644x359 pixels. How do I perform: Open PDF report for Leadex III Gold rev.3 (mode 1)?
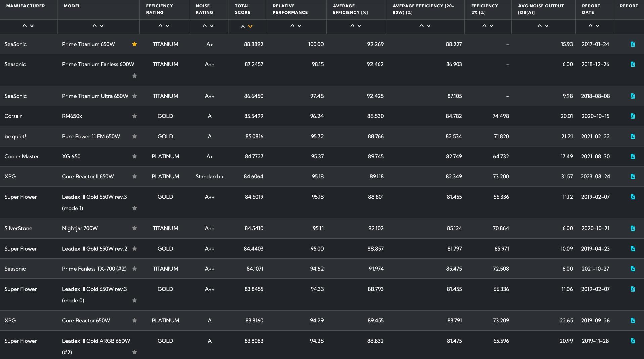[633, 197]
